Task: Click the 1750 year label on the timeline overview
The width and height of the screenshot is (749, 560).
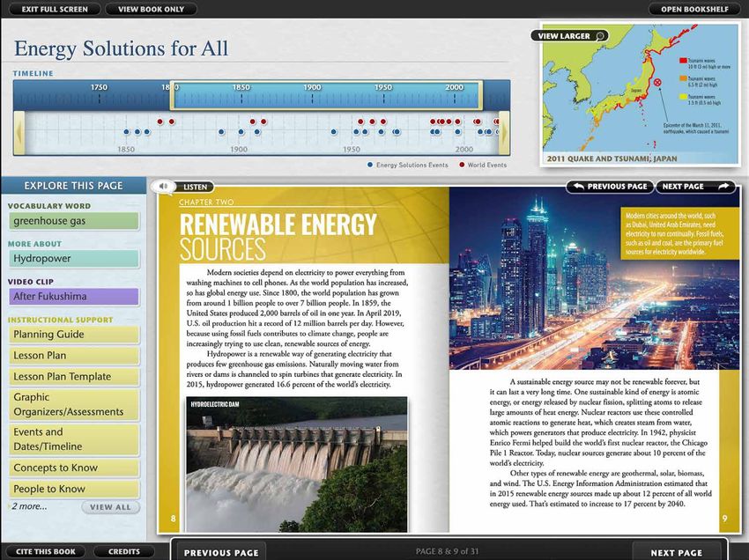Action: pos(99,87)
